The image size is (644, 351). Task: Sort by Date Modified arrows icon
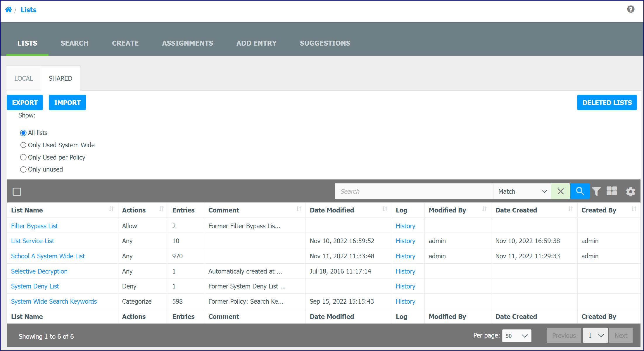click(385, 209)
